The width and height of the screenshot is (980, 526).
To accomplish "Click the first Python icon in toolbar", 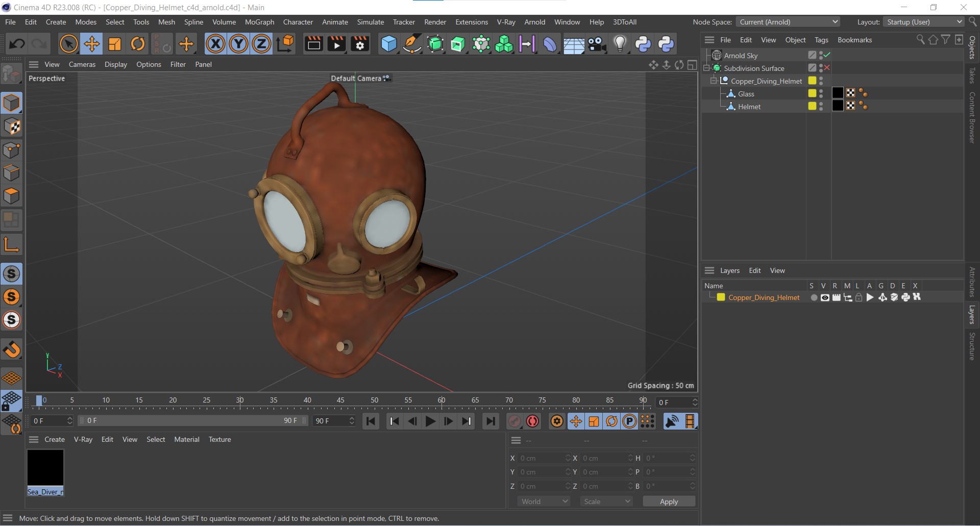I will pos(643,44).
